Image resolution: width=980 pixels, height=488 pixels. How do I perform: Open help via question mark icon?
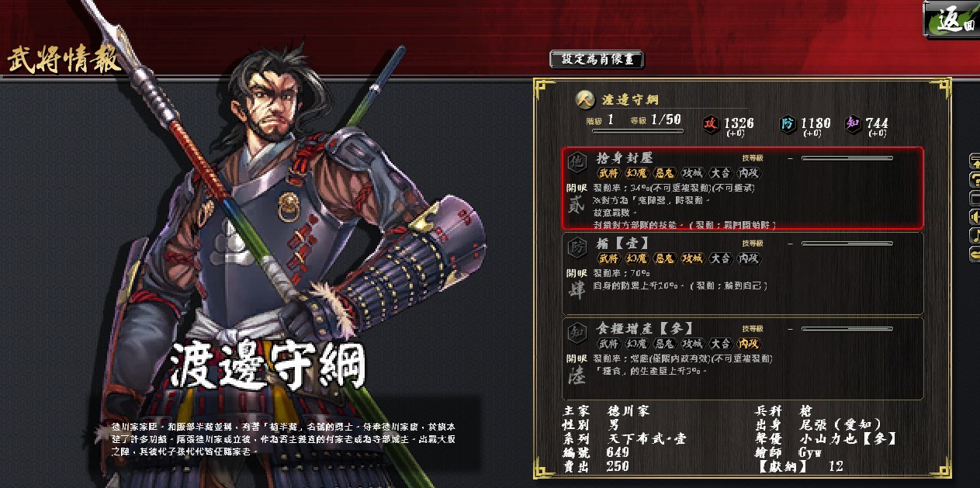click(975, 180)
